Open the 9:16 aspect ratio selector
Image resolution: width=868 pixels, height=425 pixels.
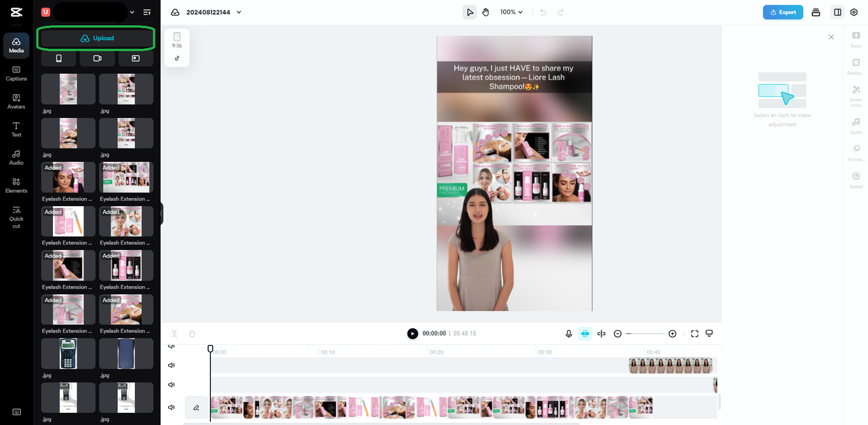177,40
